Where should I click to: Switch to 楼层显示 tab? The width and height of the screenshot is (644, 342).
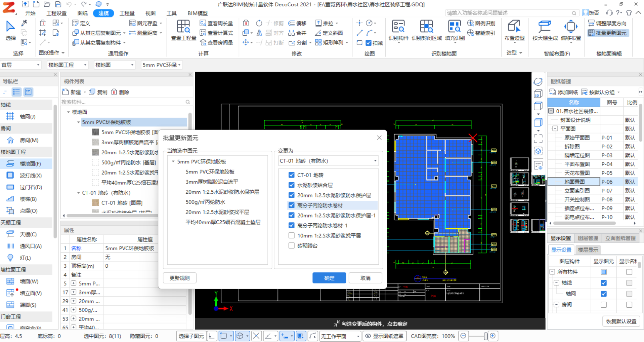pos(588,250)
